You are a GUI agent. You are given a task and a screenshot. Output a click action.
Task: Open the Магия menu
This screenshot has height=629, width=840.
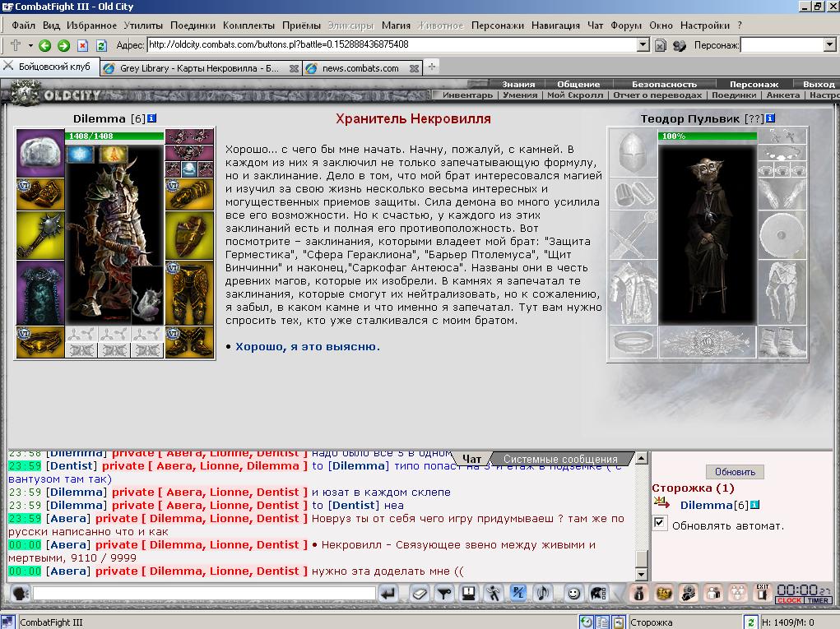[x=396, y=25]
